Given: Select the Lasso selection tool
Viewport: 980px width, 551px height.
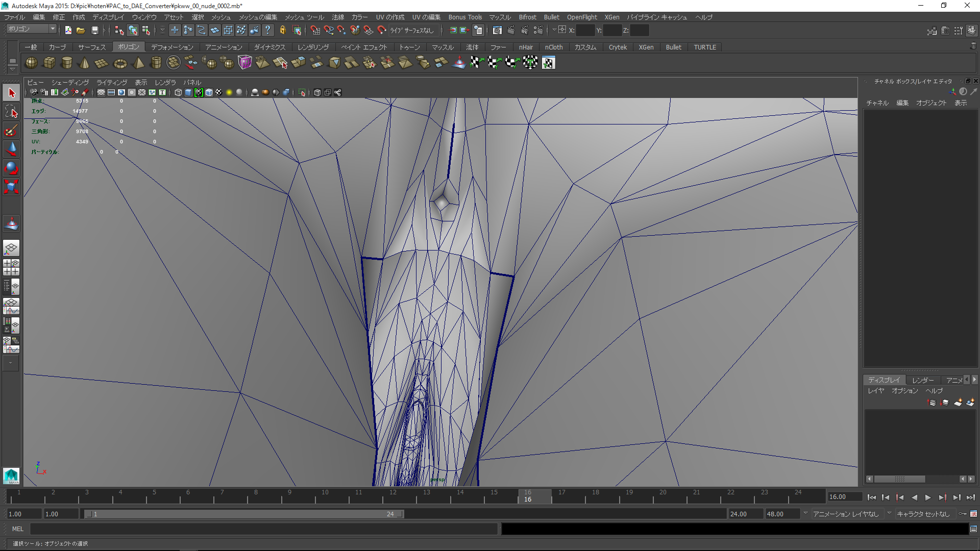Looking at the screenshot, I should click(11, 112).
